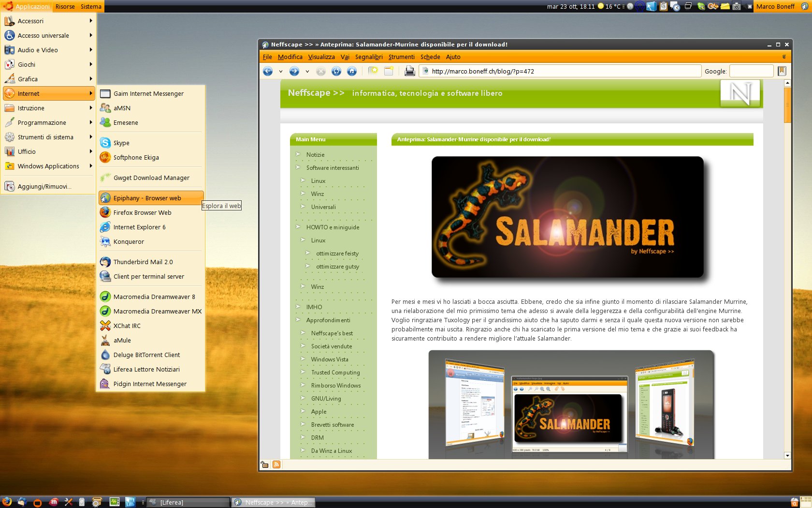
Task: Click the Skype icon in Internet submenu
Action: pyautogui.click(x=105, y=143)
